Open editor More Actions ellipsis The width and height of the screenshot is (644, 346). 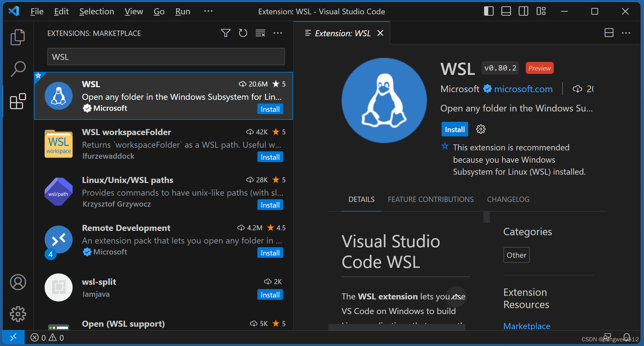tap(626, 33)
